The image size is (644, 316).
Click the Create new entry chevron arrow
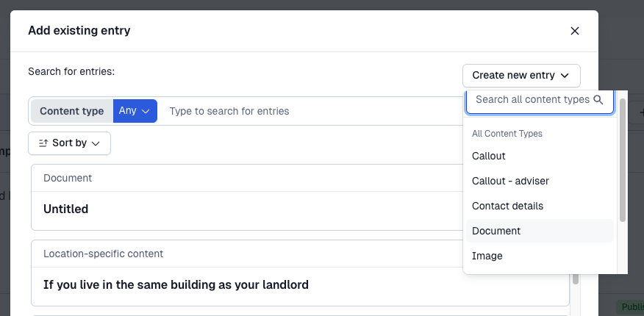(565, 75)
